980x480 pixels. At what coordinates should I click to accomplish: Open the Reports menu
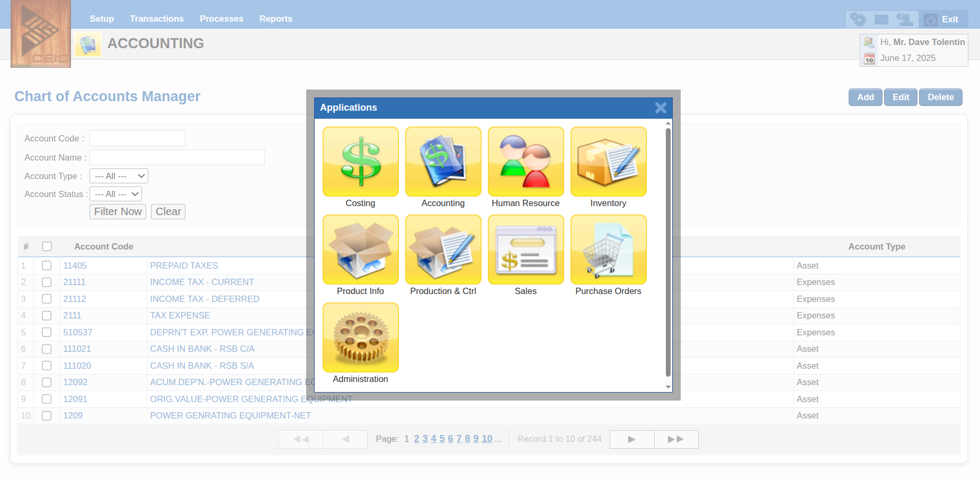(275, 19)
